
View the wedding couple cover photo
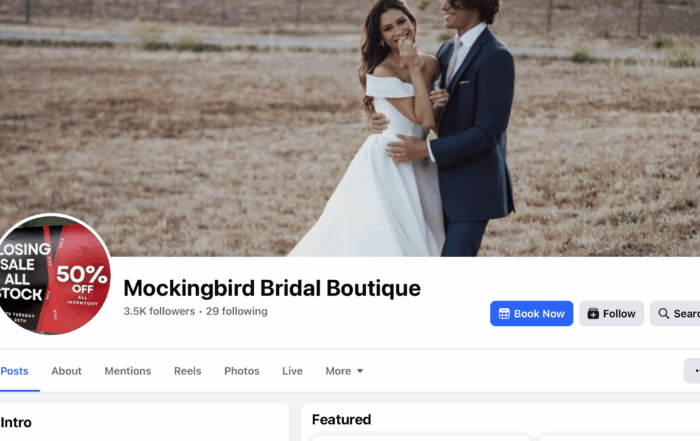pos(350,128)
